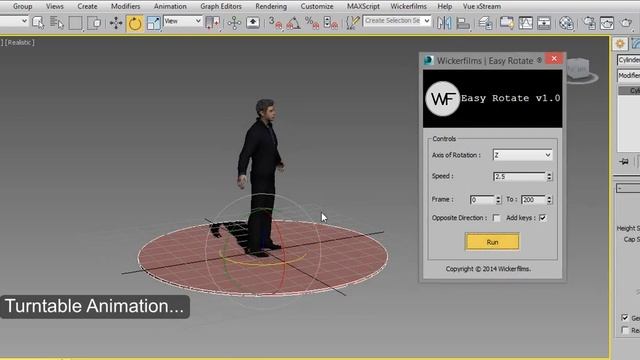
Task: Open the Create Selection Set dropdown
Action: [x=397, y=21]
